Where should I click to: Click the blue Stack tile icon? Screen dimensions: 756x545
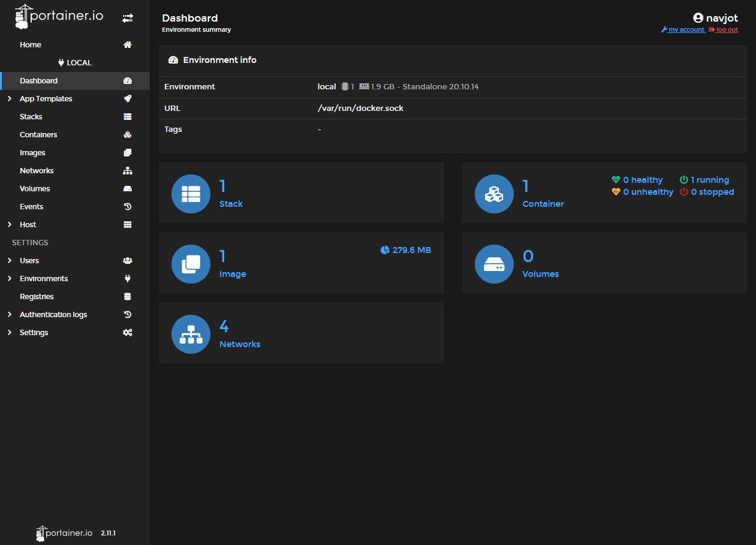[x=191, y=194]
